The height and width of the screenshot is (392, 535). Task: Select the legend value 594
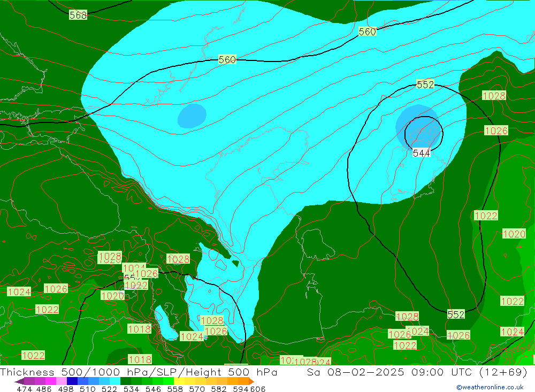pos(241,389)
